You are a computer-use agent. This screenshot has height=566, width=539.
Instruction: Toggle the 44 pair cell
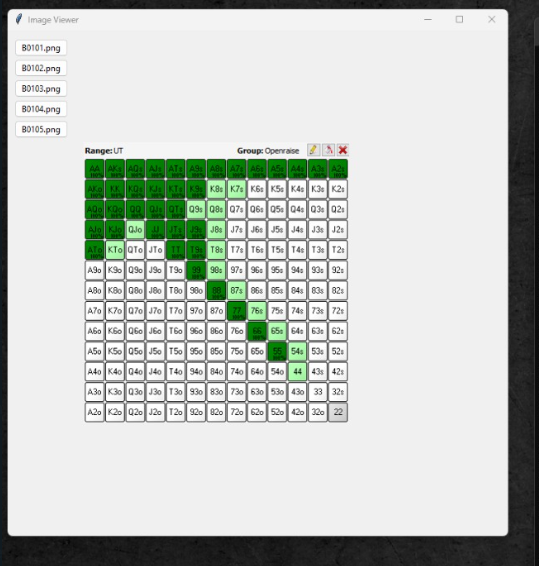tap(297, 371)
